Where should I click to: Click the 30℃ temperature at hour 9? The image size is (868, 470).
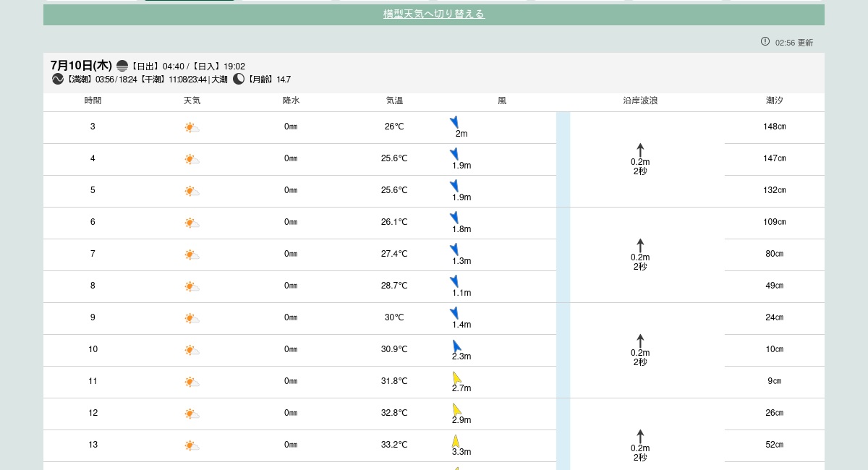pos(394,317)
